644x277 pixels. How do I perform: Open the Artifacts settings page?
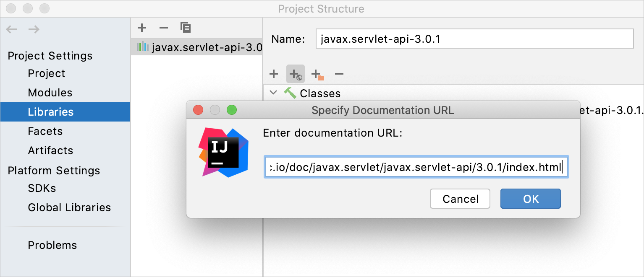click(50, 150)
